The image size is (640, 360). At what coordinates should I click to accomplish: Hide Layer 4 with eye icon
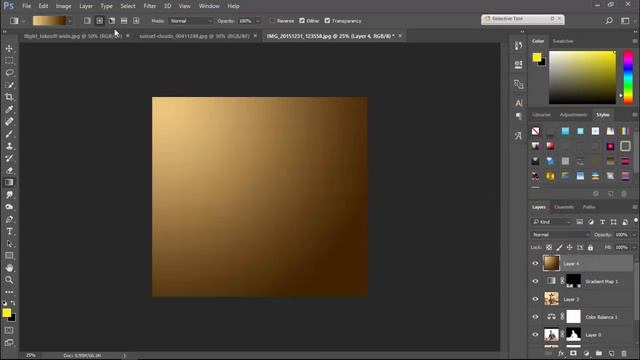click(536, 264)
